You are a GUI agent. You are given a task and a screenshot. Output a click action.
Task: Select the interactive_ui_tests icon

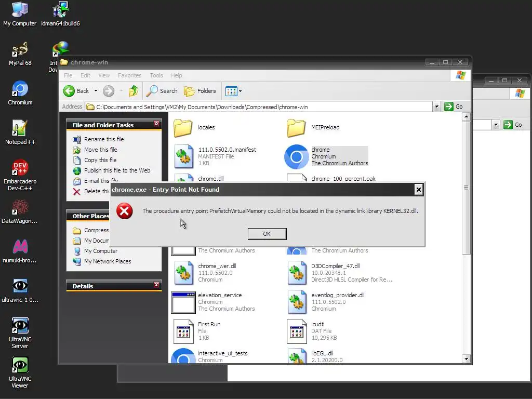(x=183, y=355)
